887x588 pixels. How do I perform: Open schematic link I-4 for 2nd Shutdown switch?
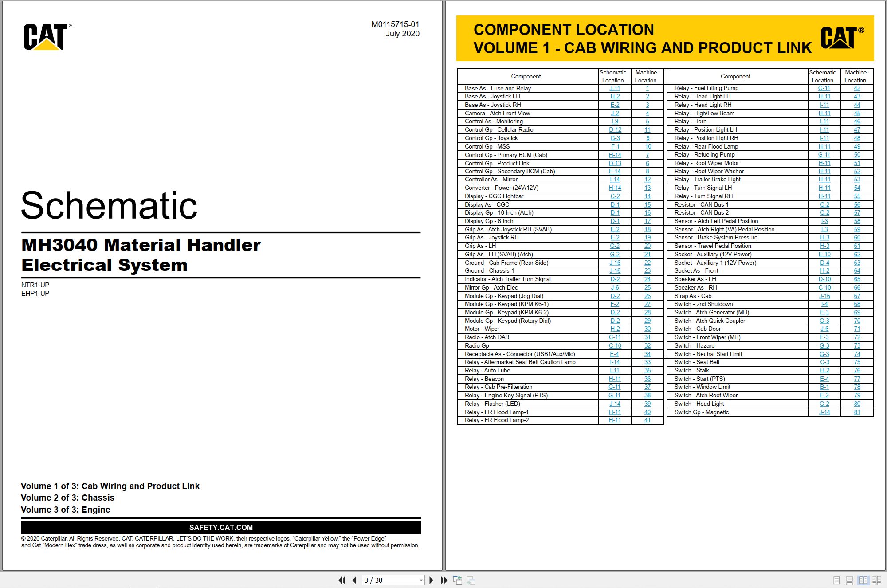click(824, 304)
